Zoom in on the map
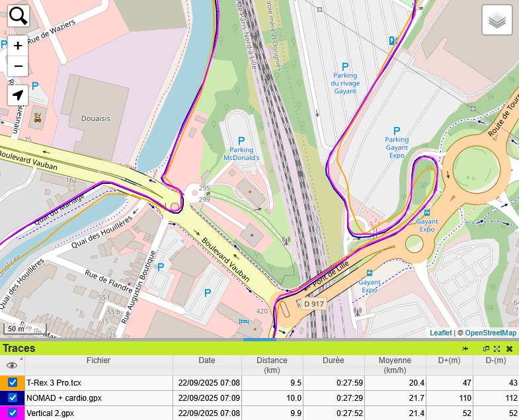This screenshot has width=519, height=420. pos(19,46)
